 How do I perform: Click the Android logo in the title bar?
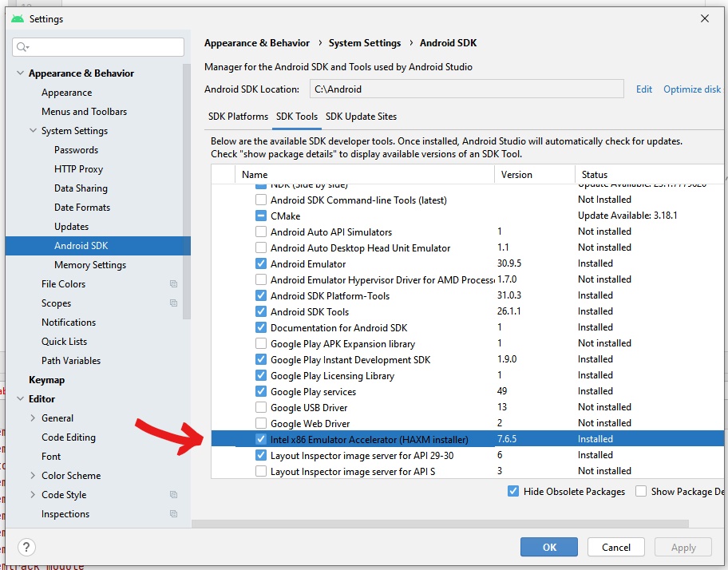[18, 18]
